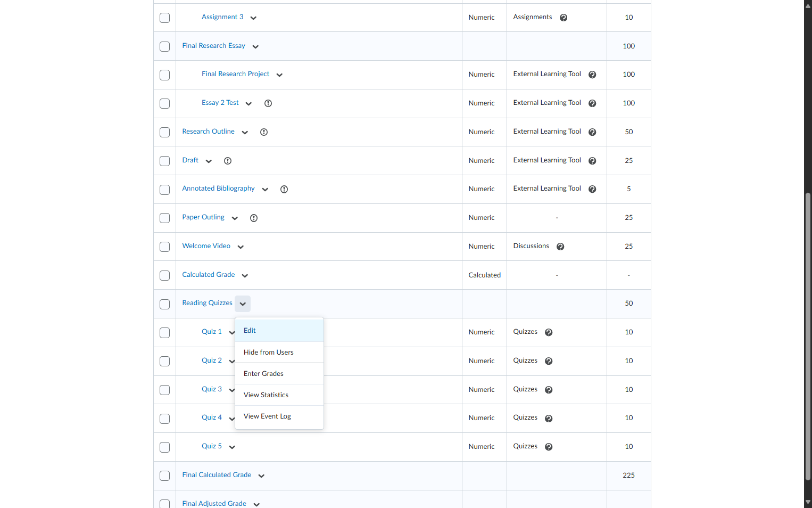812x508 pixels.
Task: Click the Paper Outling link
Action: (x=203, y=217)
